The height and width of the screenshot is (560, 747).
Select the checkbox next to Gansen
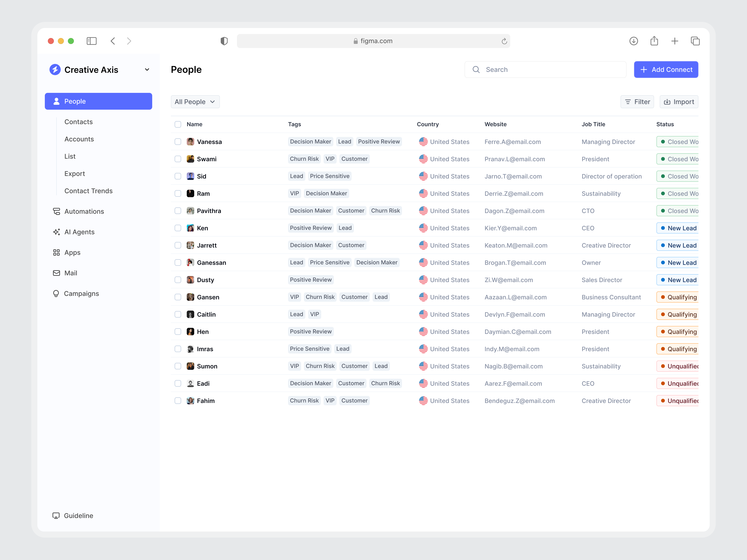[178, 297]
